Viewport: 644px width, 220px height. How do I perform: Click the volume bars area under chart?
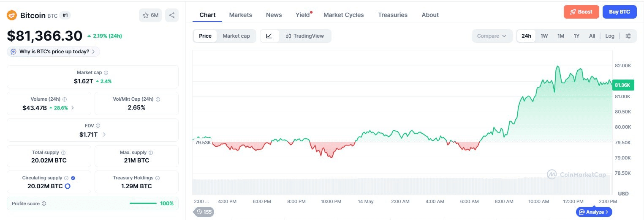click(x=402, y=186)
